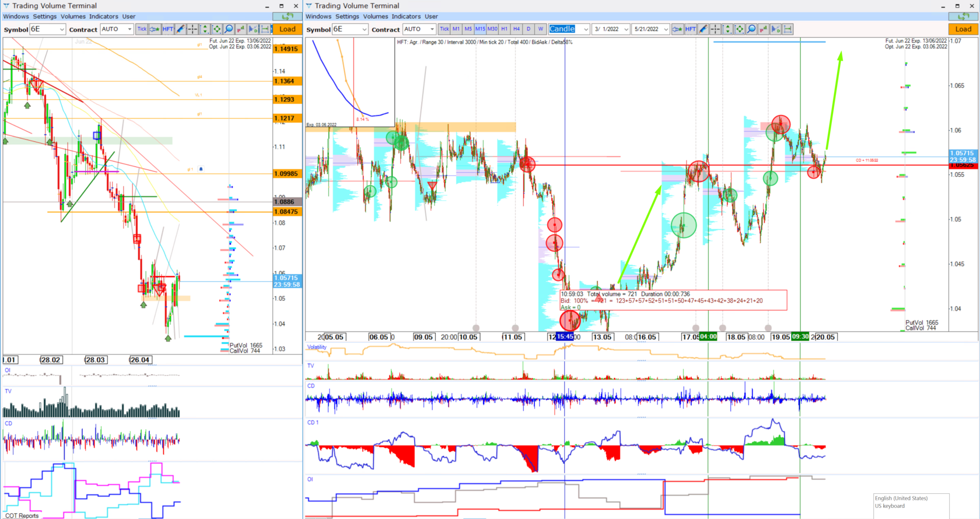Open the Candle chart type dropdown
980x519 pixels.
[x=569, y=29]
